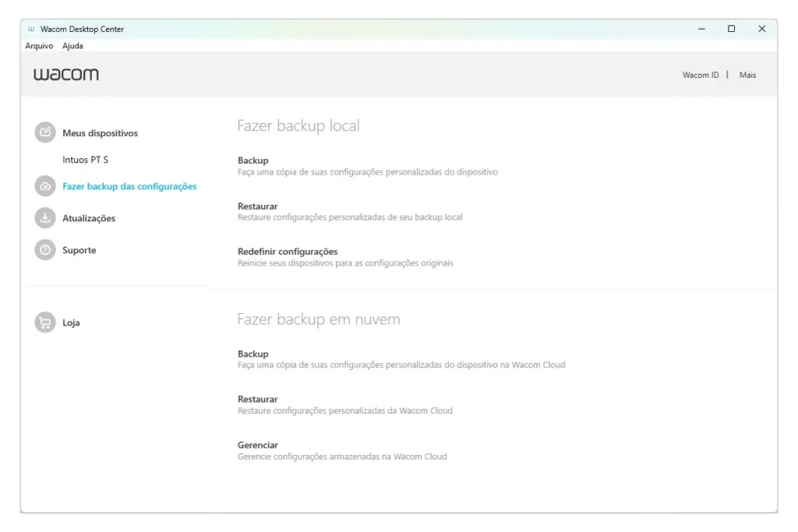
Task: Click Backup under Fazer backup em nuvem
Action: coord(253,354)
